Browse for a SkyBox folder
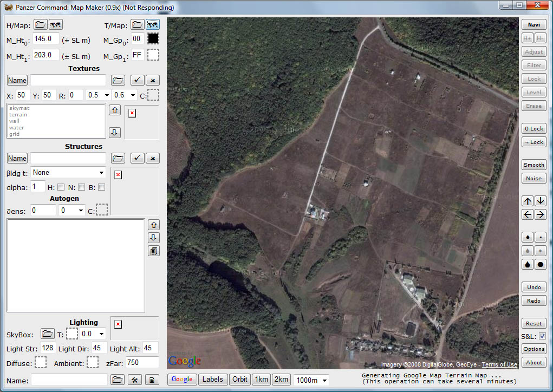The height and width of the screenshot is (392, 553). (x=47, y=334)
